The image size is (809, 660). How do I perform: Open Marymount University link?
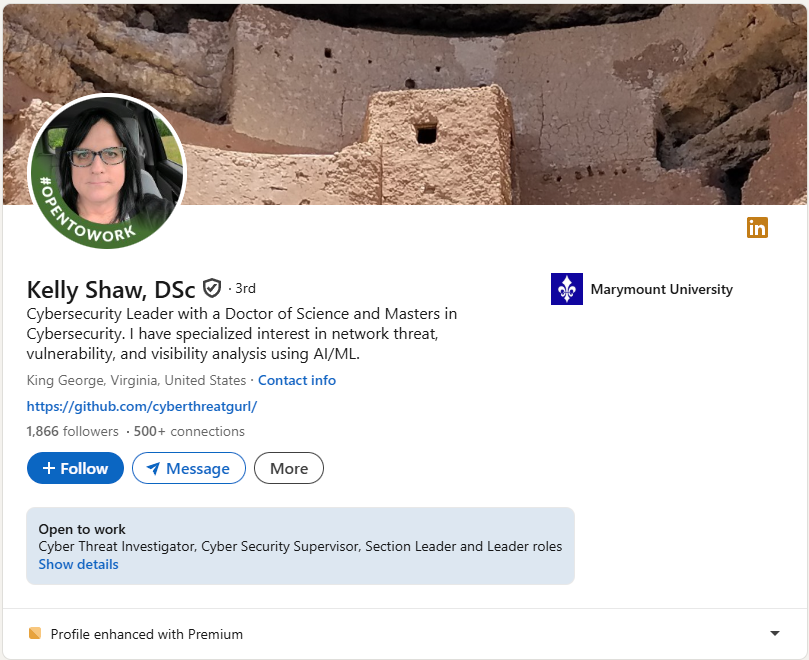click(x=661, y=289)
